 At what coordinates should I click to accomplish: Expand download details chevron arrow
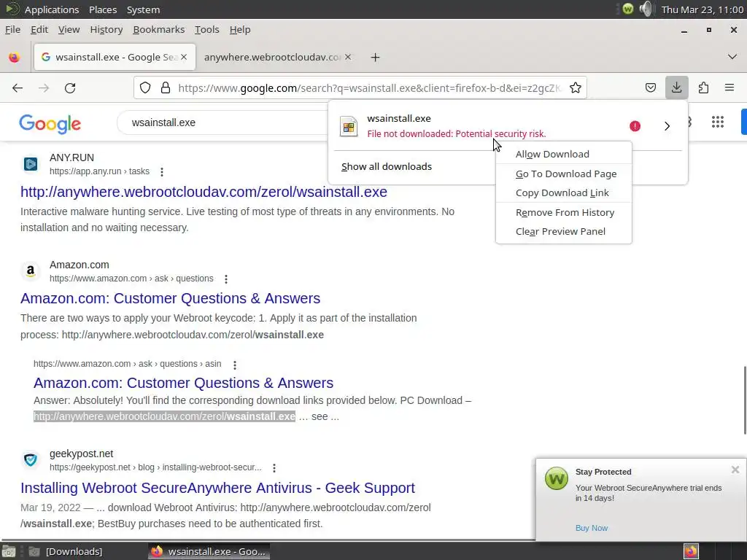[667, 126]
